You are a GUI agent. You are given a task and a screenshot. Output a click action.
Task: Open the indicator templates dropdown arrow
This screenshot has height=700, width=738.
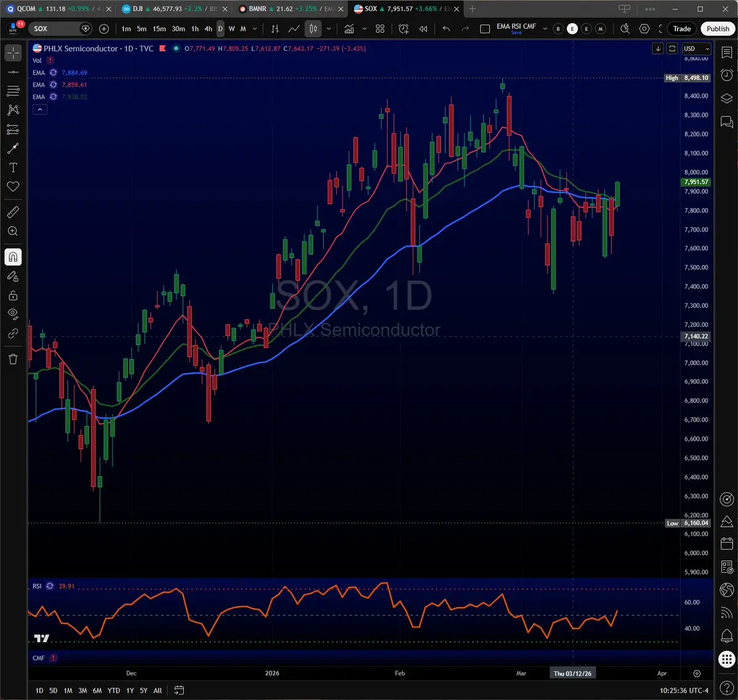click(364, 29)
